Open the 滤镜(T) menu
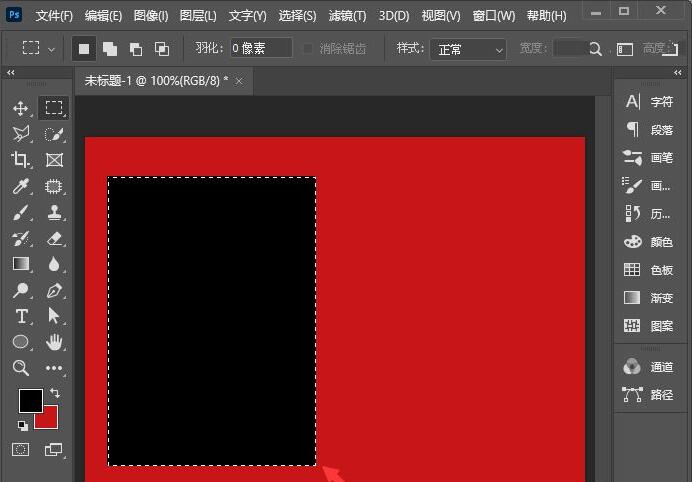This screenshot has width=692, height=482. [x=347, y=16]
